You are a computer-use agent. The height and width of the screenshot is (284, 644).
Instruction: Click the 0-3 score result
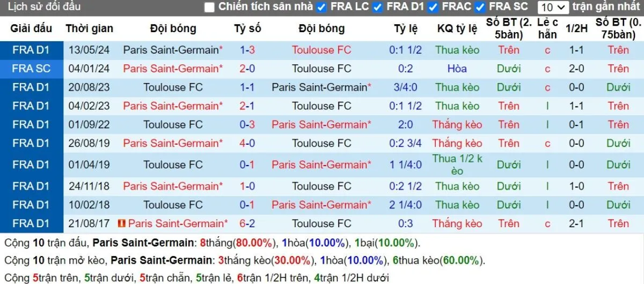coord(247,124)
